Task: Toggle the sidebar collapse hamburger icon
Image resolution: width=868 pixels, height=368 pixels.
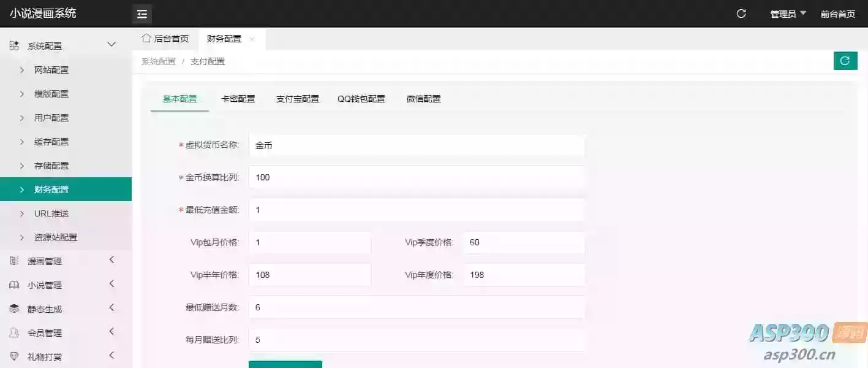Action: [x=142, y=13]
